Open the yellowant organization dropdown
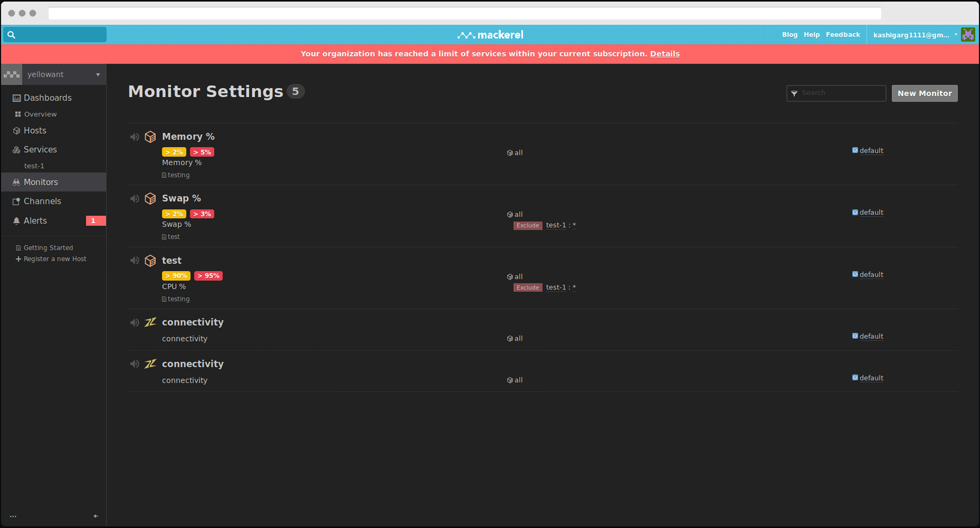The height and width of the screenshot is (528, 980). pyautogui.click(x=98, y=75)
